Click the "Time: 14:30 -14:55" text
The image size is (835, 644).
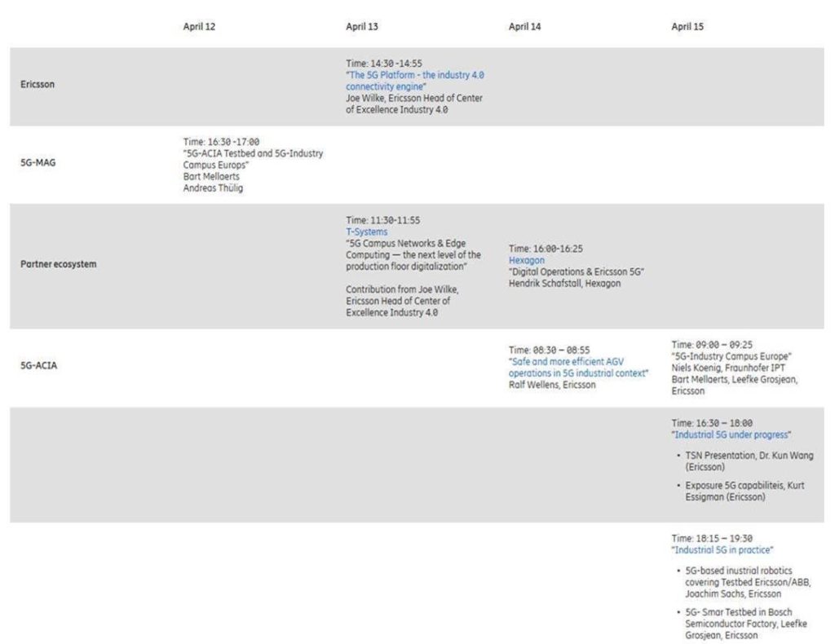[x=383, y=64]
